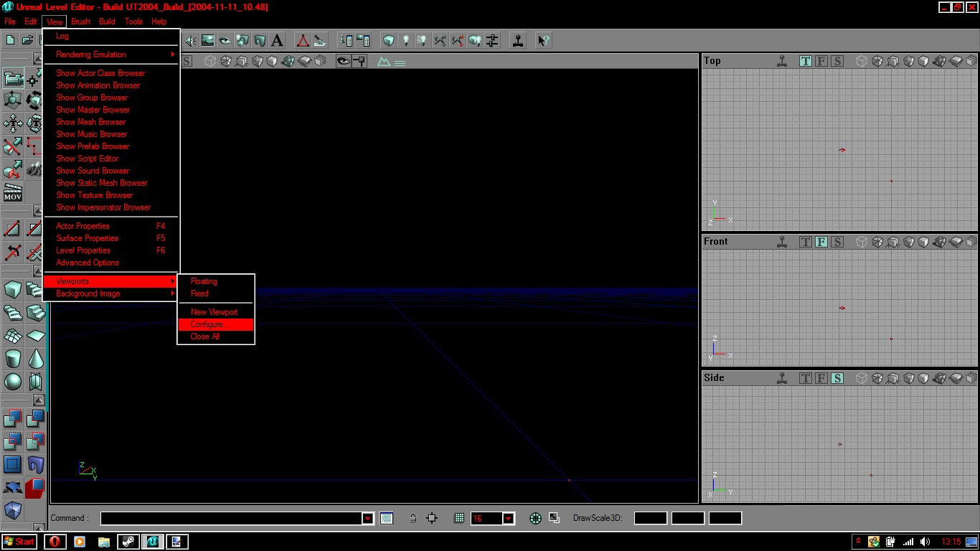The width and height of the screenshot is (980, 551).
Task: Open the 2D Shape Editor triangle icon
Action: pos(303,41)
